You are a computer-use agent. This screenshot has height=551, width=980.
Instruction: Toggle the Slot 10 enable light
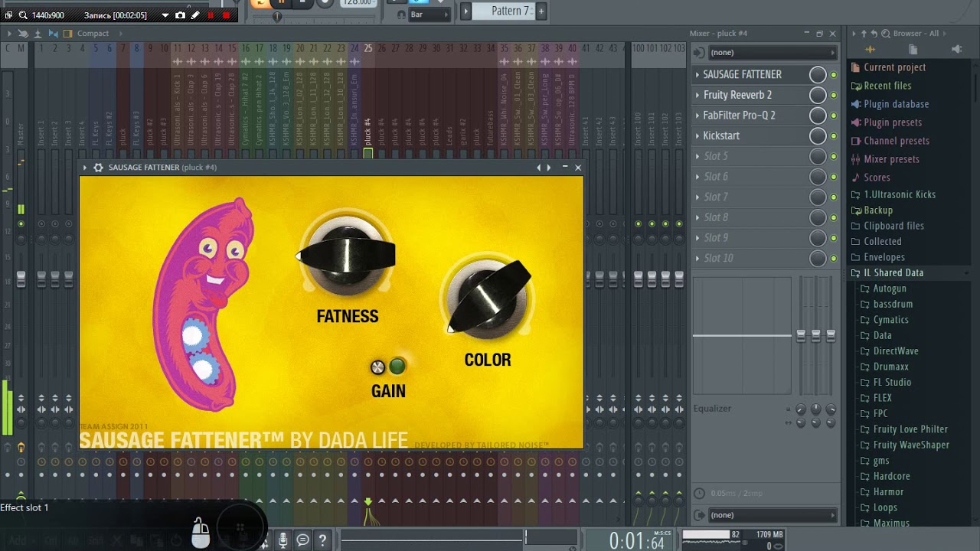834,259
